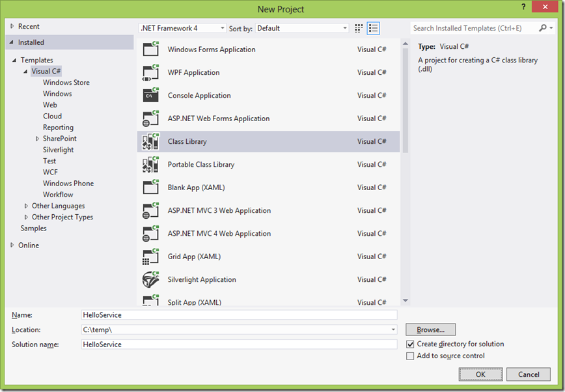Select the Reporting category

tap(58, 127)
